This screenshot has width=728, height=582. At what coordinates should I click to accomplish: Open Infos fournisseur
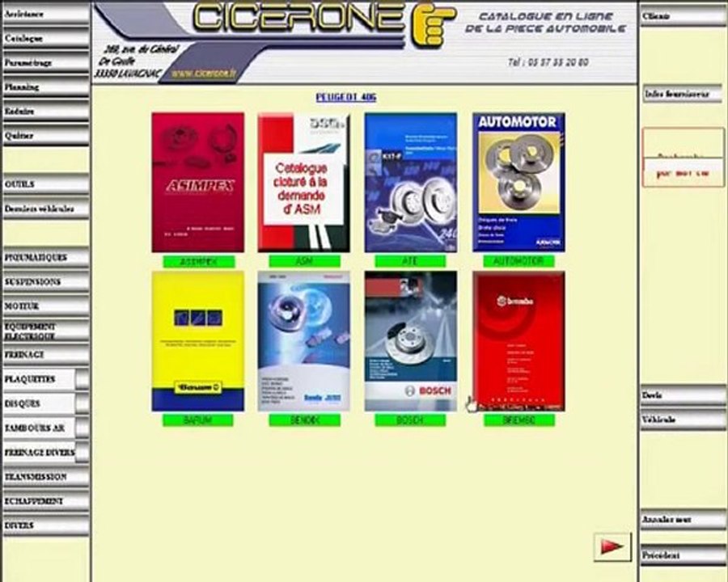coord(683,95)
